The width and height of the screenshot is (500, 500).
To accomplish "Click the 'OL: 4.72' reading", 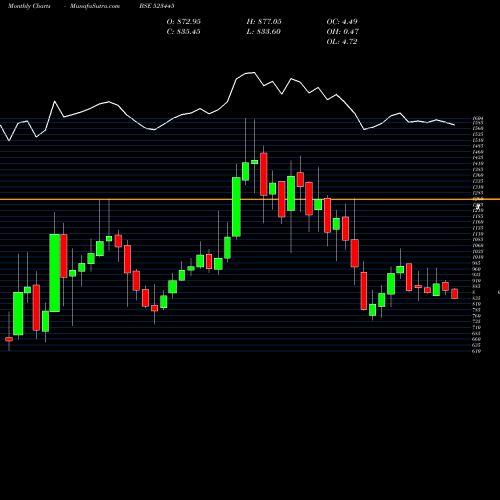I will pyautogui.click(x=342, y=42).
